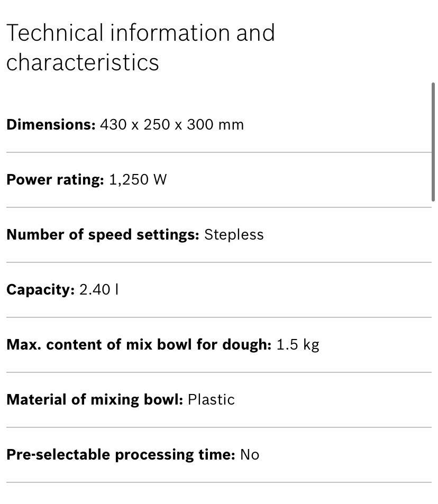438x504 pixels.
Task: Click the "Capacity:" label
Action: 40,290
